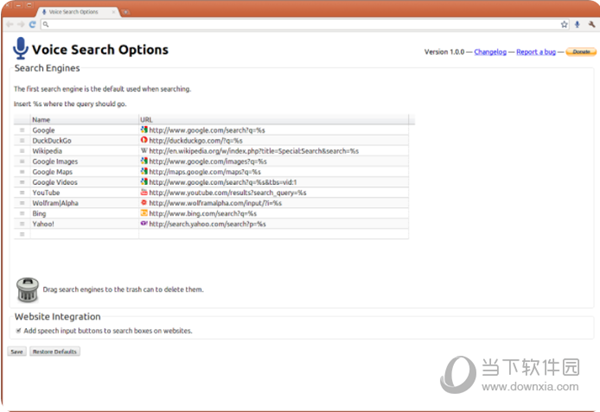Edit the Google Videos name cell
Image resolution: width=600 pixels, height=412 pixels.
(x=85, y=182)
